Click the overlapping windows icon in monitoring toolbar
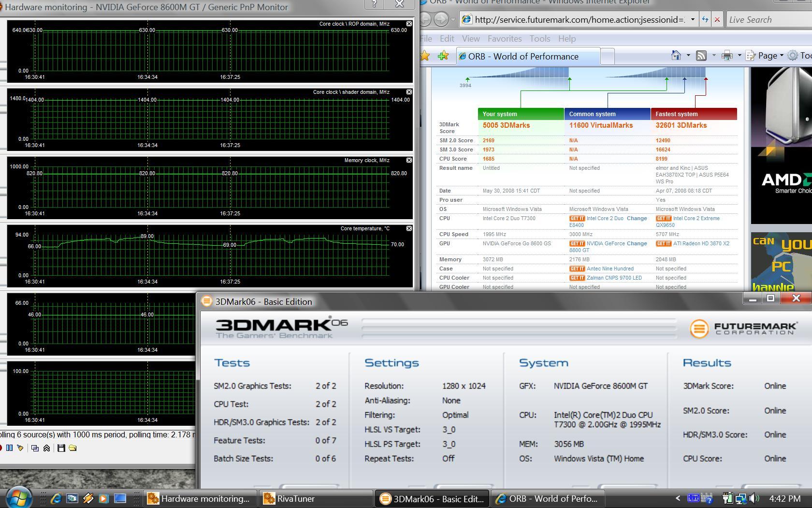The width and height of the screenshot is (812, 508). pos(35,448)
